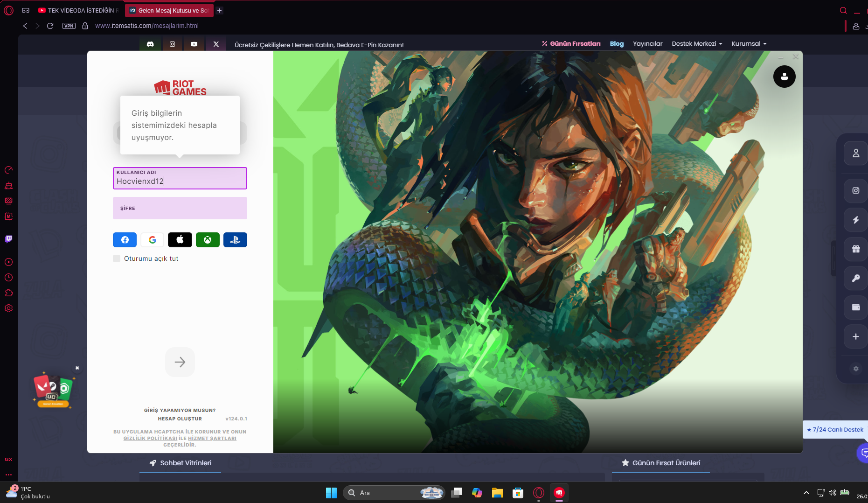Open Opera sidebar settings gear
The width and height of the screenshot is (868, 503).
coord(8,308)
